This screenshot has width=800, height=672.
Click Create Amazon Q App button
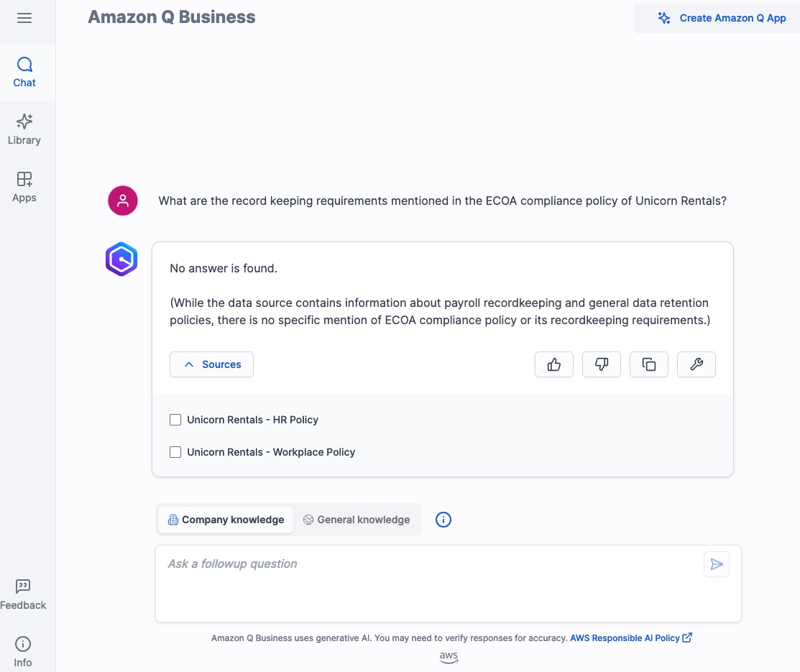tap(723, 18)
